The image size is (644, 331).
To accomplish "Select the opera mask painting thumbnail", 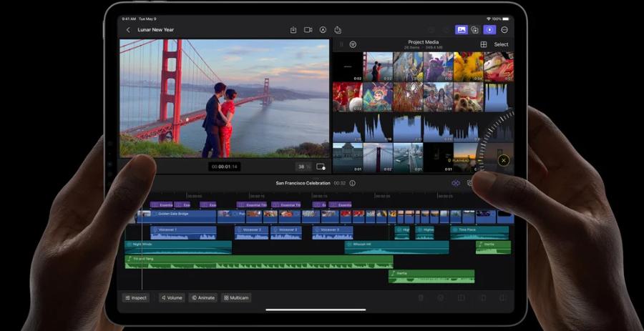I will [x=378, y=97].
